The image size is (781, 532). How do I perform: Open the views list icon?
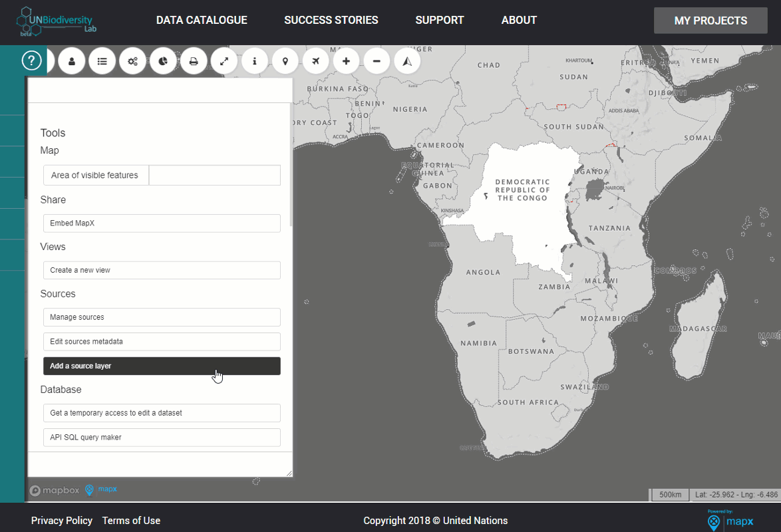pyautogui.click(x=102, y=61)
